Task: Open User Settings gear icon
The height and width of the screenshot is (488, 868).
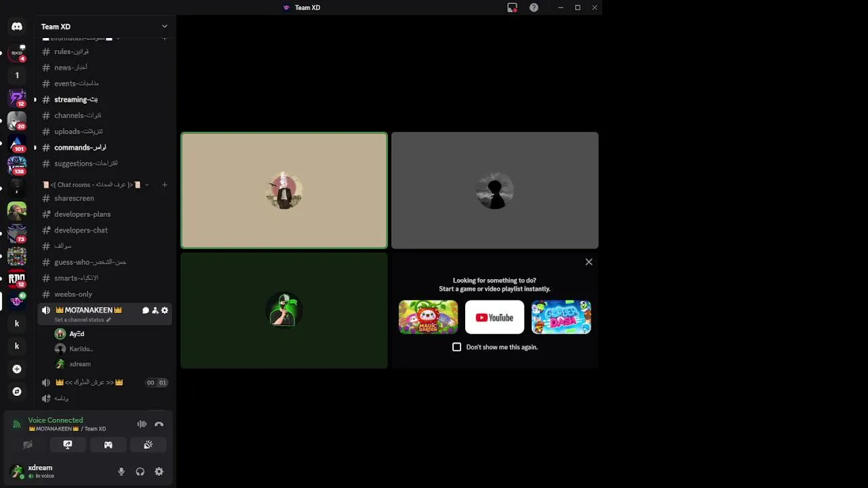Action: (x=159, y=472)
